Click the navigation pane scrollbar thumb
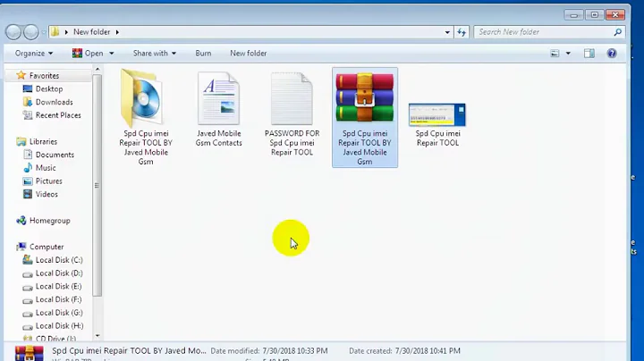The height and width of the screenshot is (361, 644). (x=97, y=186)
